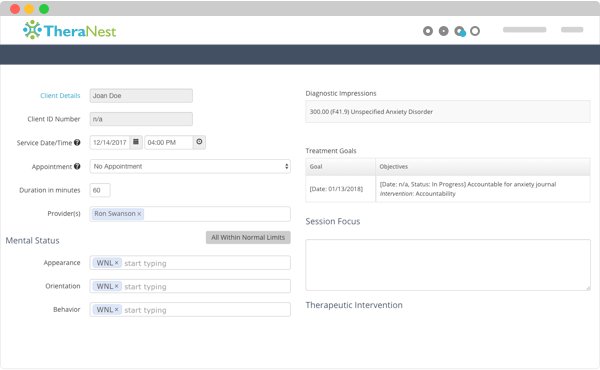Image resolution: width=600 pixels, height=370 pixels.
Task: Remove the WNL tag from Behavior
Action: tap(117, 310)
